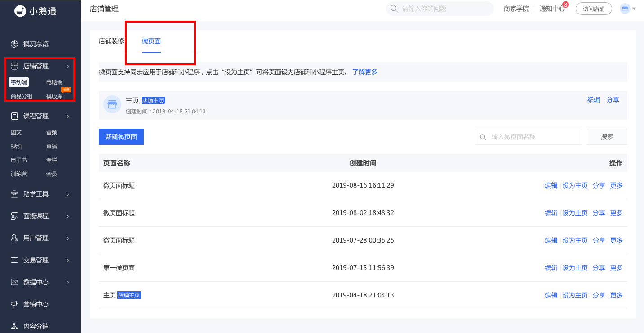Select the 微页面 tab
Viewport: 644px width, 333px height.
pos(151,41)
